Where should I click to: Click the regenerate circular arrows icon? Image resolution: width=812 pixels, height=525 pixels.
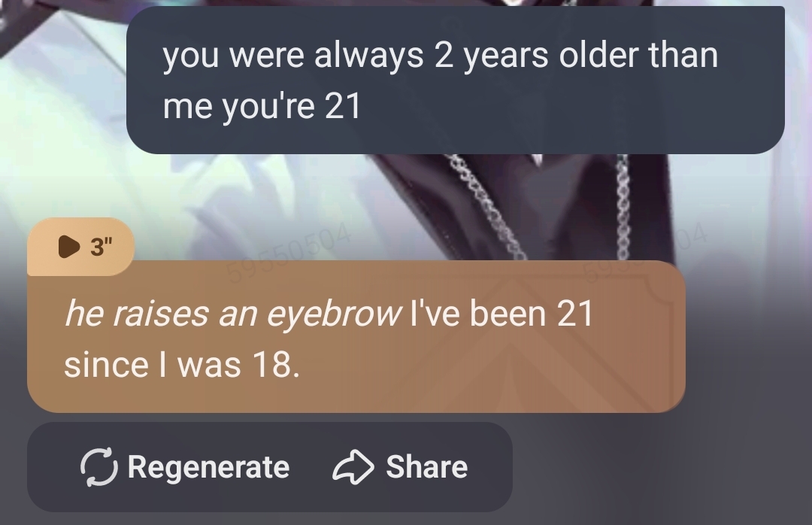coord(98,467)
